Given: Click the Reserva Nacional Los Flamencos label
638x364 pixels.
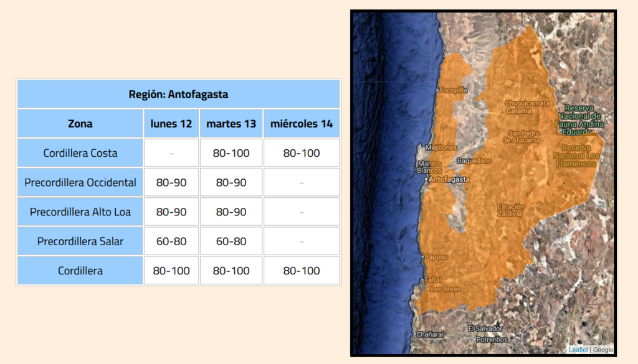Looking at the screenshot, I should [576, 156].
